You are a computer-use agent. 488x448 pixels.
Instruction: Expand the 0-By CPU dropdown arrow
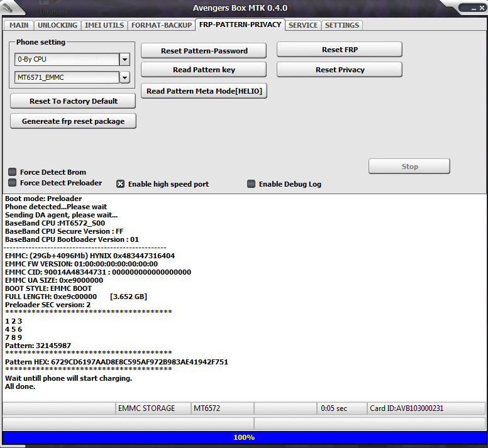(125, 59)
